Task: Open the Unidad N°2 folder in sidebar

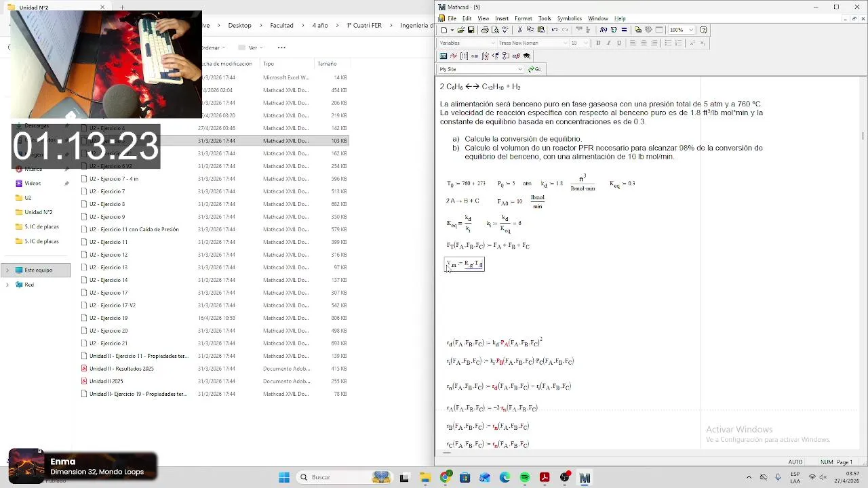Action: point(38,212)
